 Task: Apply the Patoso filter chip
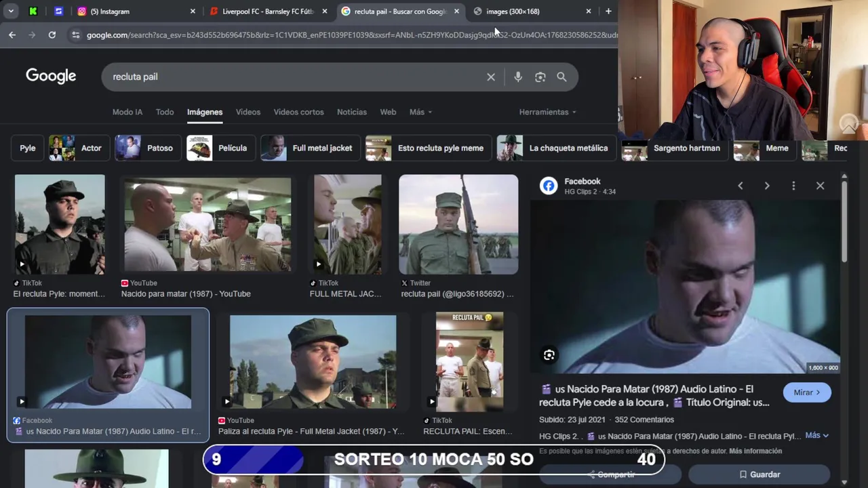(x=147, y=148)
